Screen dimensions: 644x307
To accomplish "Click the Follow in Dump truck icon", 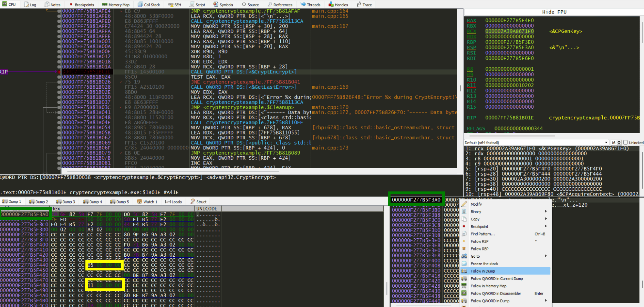I will pyautogui.click(x=464, y=271).
